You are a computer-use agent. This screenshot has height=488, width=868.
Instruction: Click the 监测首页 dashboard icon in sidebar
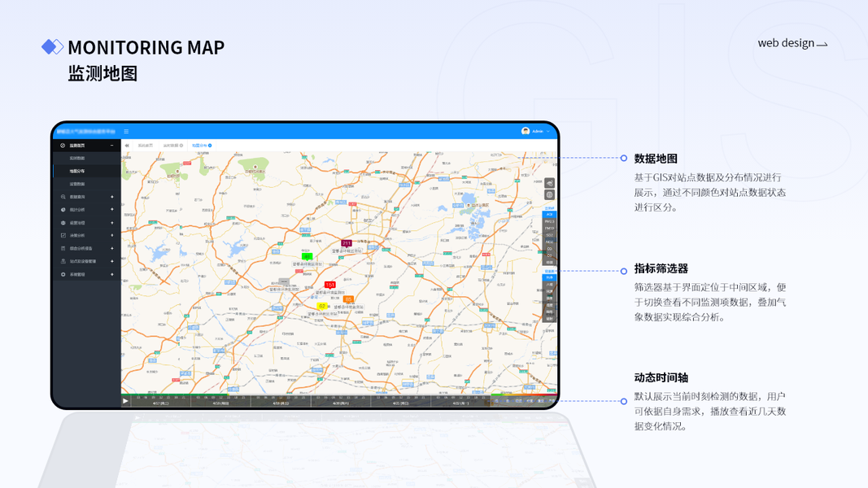[63, 146]
